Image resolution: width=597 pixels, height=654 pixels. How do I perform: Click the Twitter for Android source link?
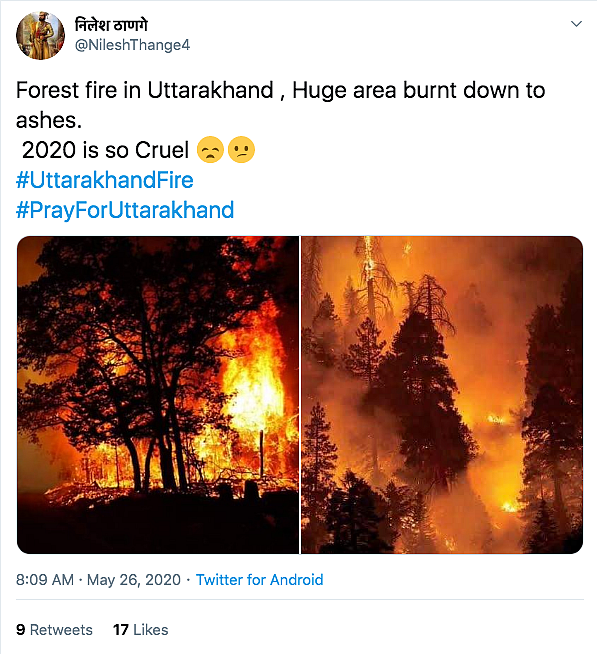click(259, 580)
